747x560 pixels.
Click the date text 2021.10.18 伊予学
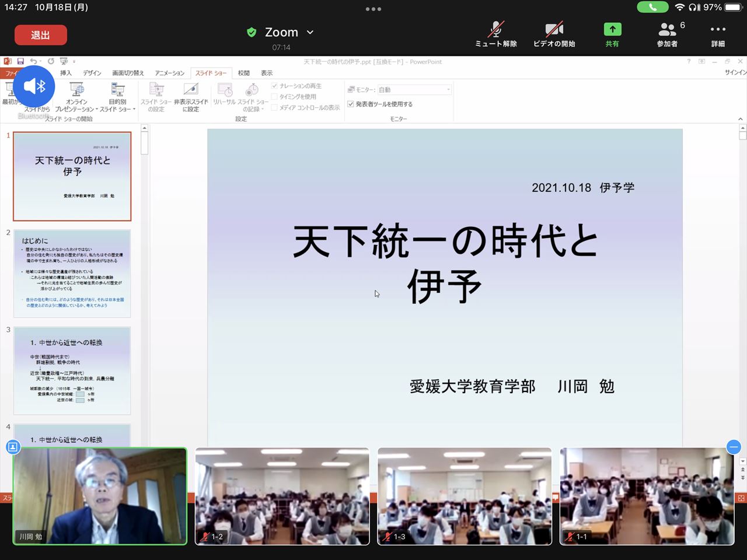[x=583, y=188]
